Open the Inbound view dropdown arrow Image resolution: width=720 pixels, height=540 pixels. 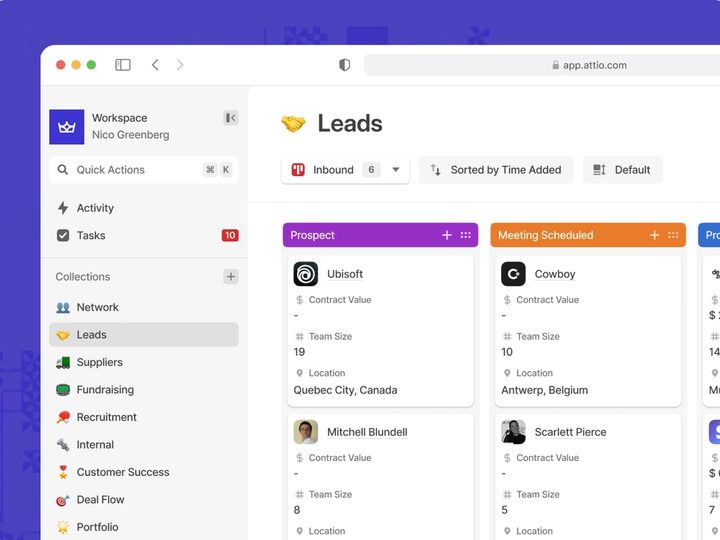(395, 169)
